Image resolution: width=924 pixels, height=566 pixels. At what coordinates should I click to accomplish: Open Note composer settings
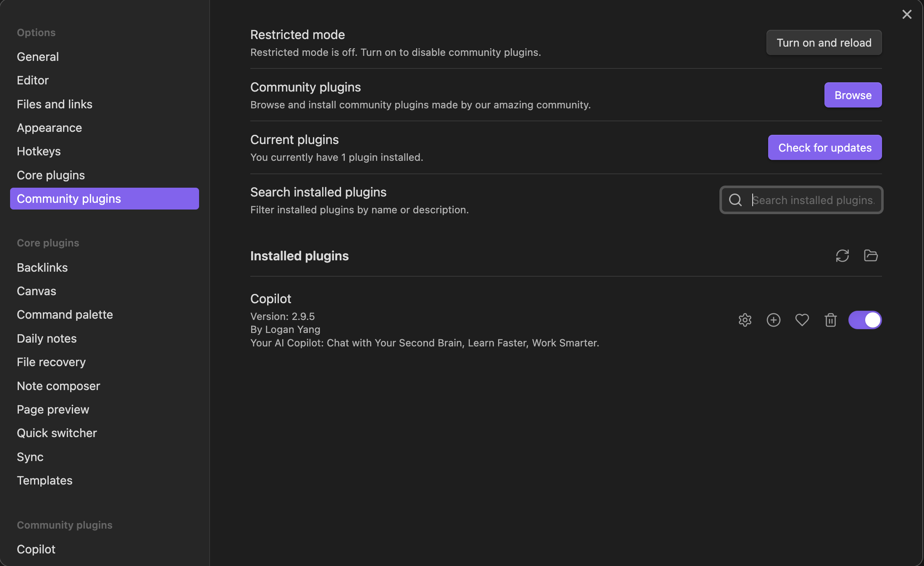[104, 386]
